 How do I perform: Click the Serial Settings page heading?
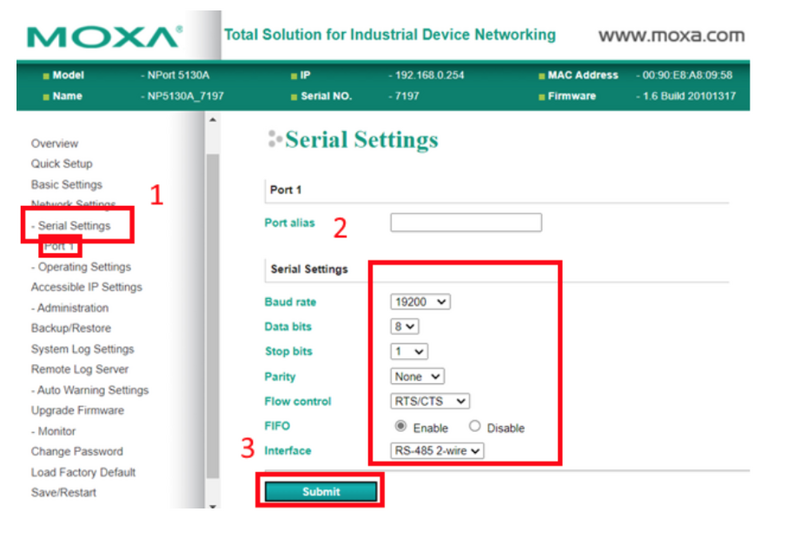tap(361, 139)
